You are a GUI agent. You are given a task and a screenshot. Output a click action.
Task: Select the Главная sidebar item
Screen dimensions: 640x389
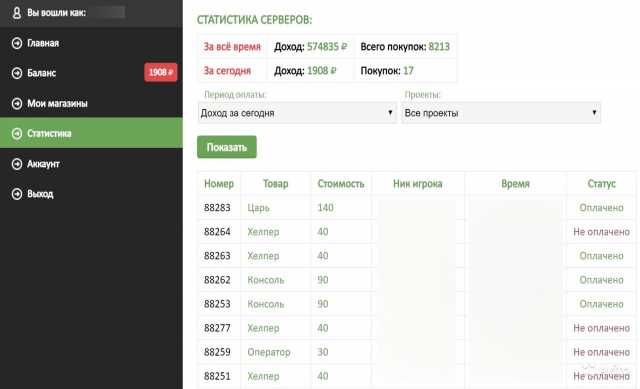coord(91,43)
